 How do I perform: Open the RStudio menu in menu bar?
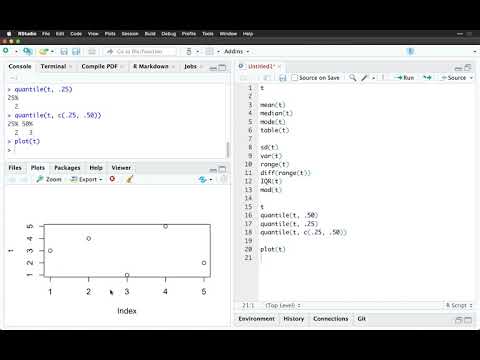(x=27, y=34)
